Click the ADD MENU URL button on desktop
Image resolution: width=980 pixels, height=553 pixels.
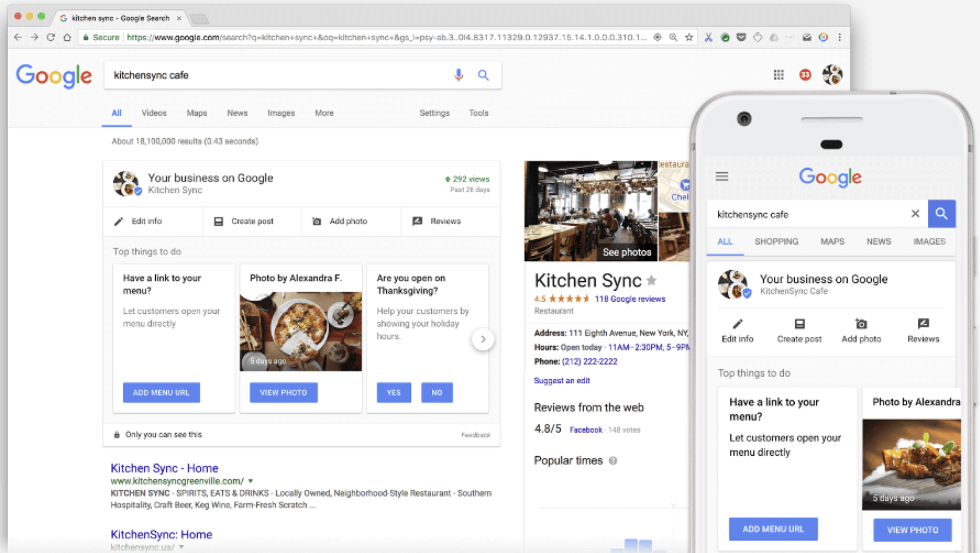tap(161, 392)
